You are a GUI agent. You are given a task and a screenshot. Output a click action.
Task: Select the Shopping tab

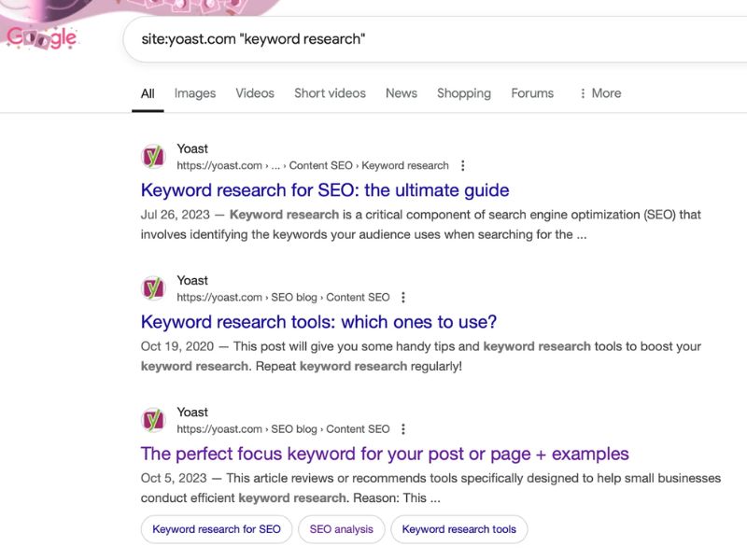click(464, 93)
